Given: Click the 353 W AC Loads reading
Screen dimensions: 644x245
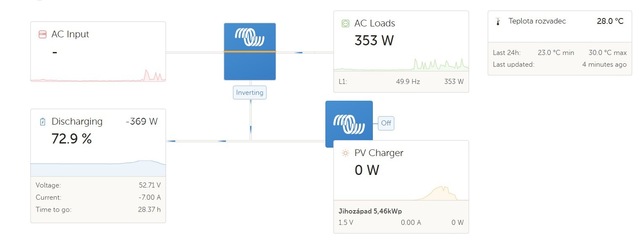Looking at the screenshot, I should point(374,41).
